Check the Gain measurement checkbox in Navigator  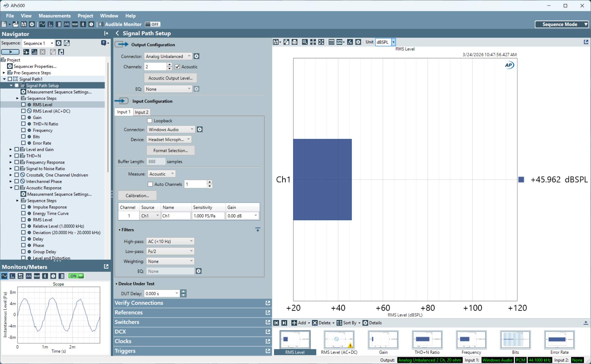(x=23, y=117)
